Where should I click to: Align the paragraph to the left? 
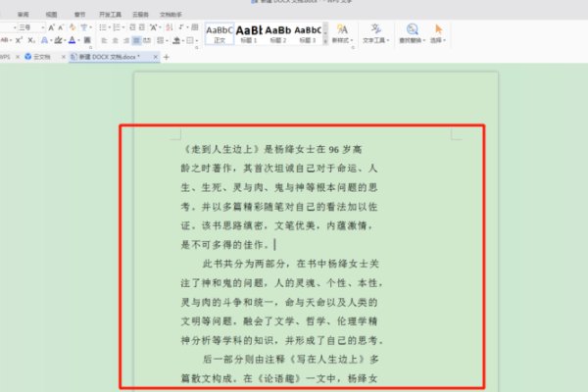tap(104, 40)
